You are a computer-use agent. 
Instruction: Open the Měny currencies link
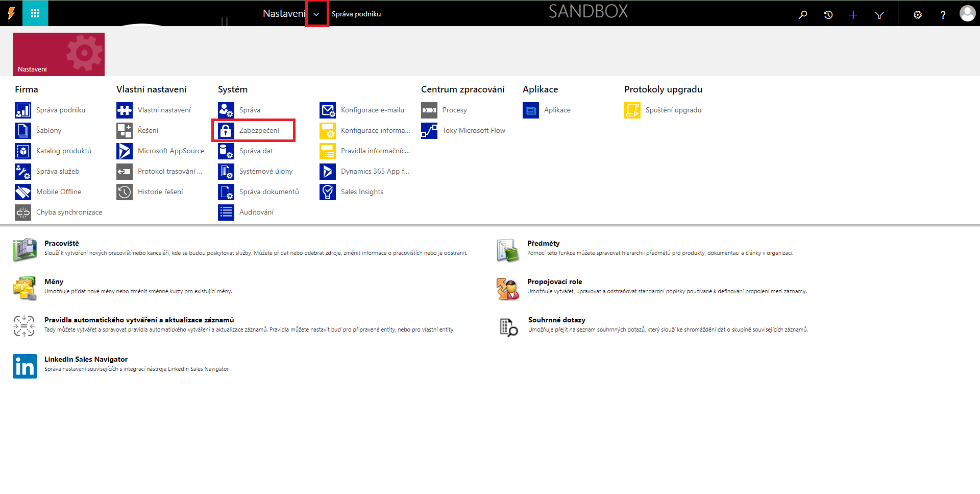[54, 282]
